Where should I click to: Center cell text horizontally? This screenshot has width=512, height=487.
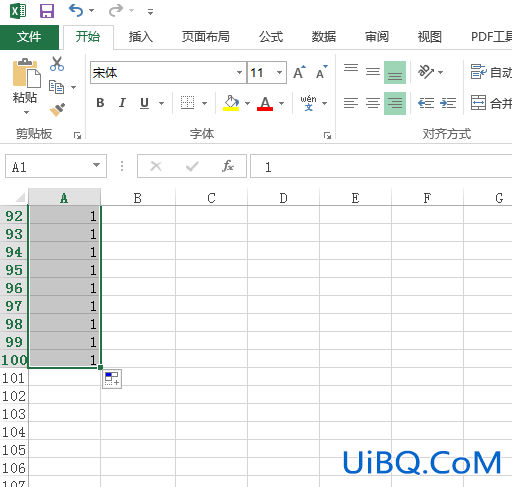click(373, 103)
